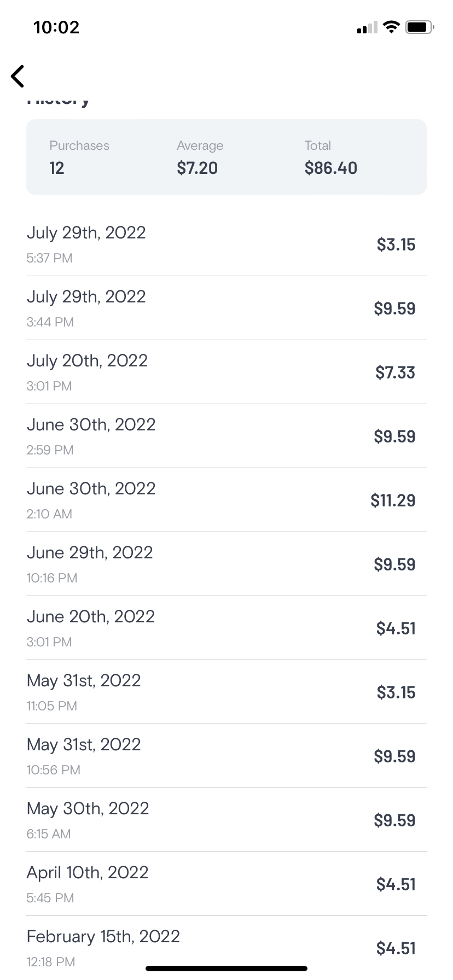Select the July 20th, 2022 purchase
Viewport: 453px width, 980px height.
pyautogui.click(x=226, y=372)
